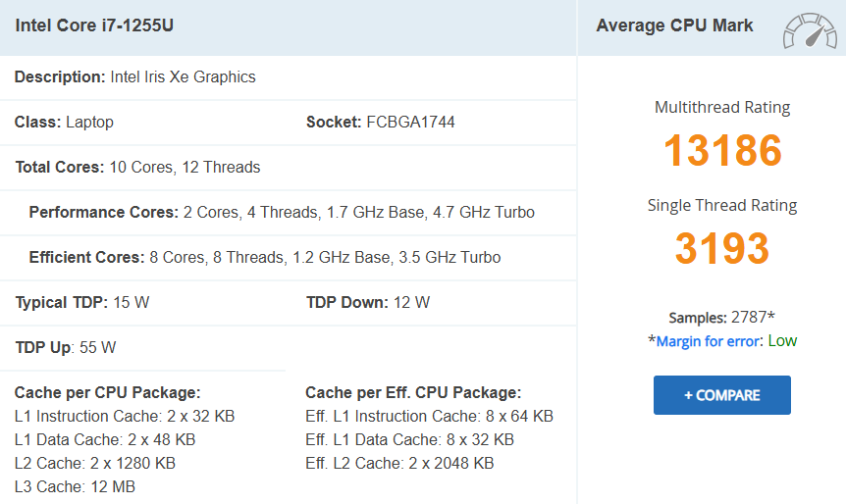Click the Description row with Intel Iris Xe Graphics
The width and height of the screenshot is (846, 504).
pyautogui.click(x=135, y=76)
